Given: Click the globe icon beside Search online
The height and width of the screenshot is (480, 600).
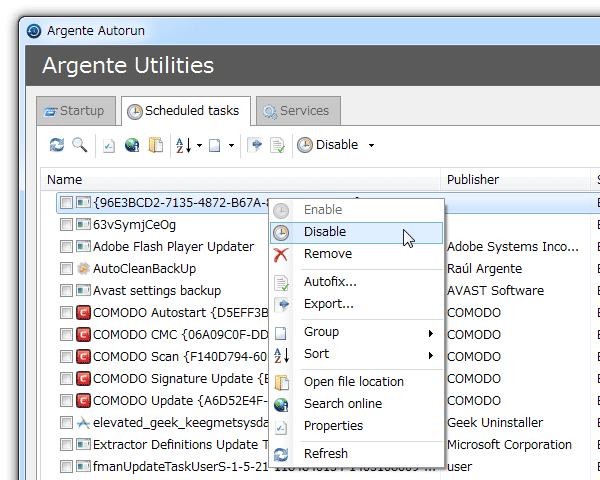Looking at the screenshot, I should click(281, 405).
